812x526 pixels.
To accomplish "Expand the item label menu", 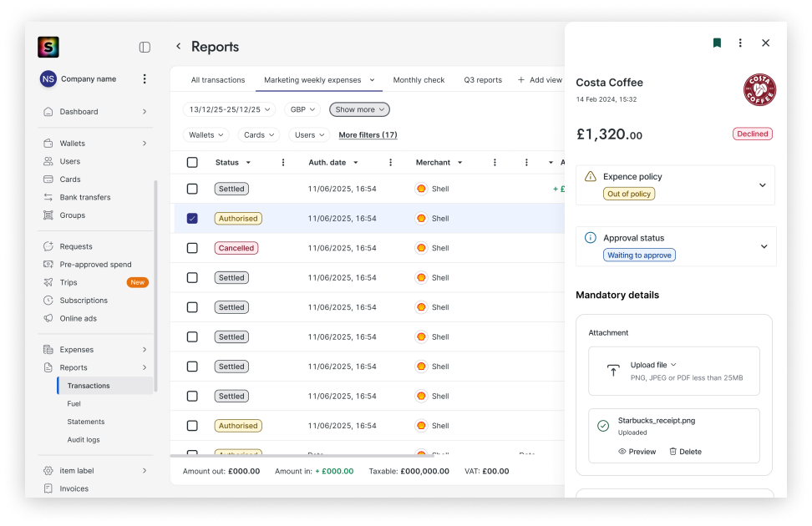I will click(145, 471).
